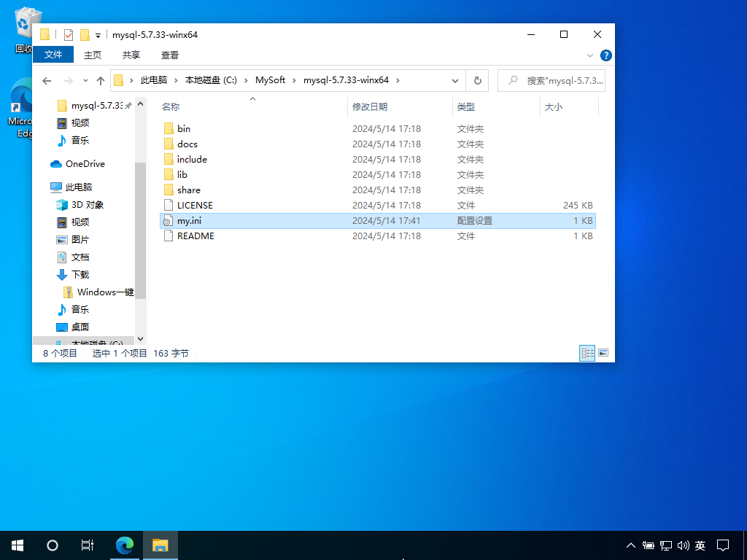Open address bar history dropdown

click(455, 80)
